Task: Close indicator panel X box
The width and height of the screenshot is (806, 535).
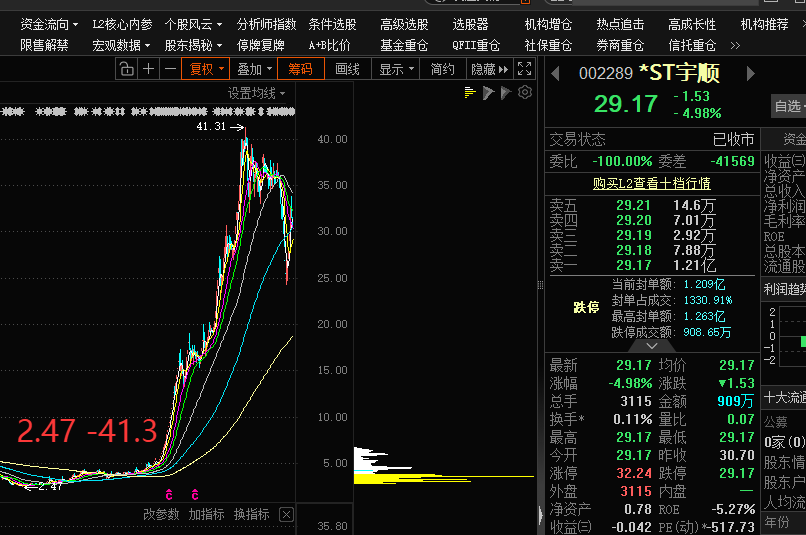Action: (287, 514)
